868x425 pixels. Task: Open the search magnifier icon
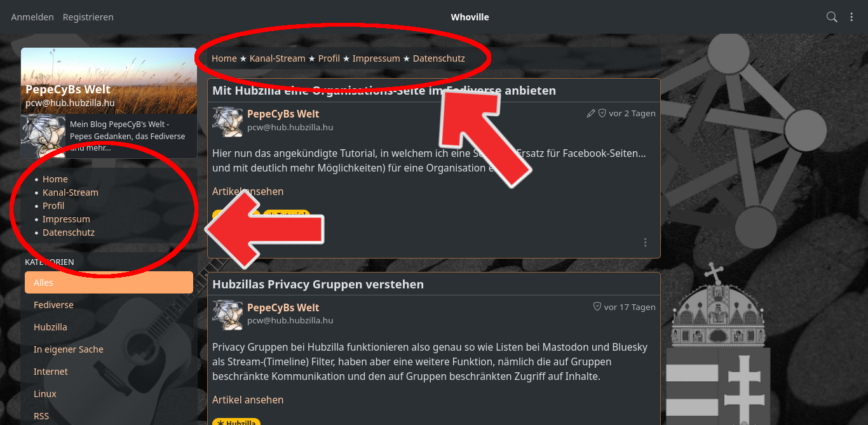pos(832,17)
